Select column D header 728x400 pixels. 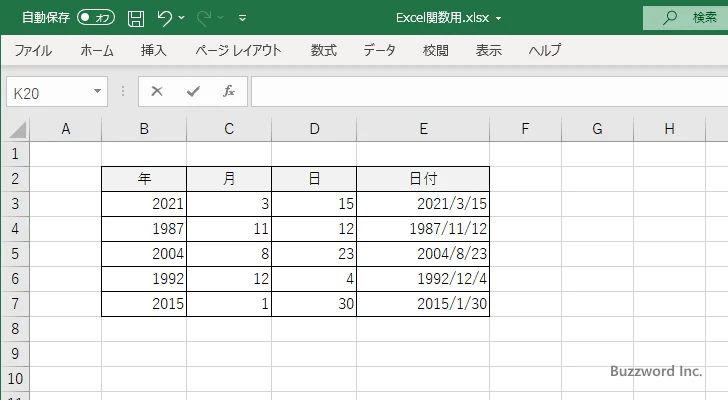point(314,129)
